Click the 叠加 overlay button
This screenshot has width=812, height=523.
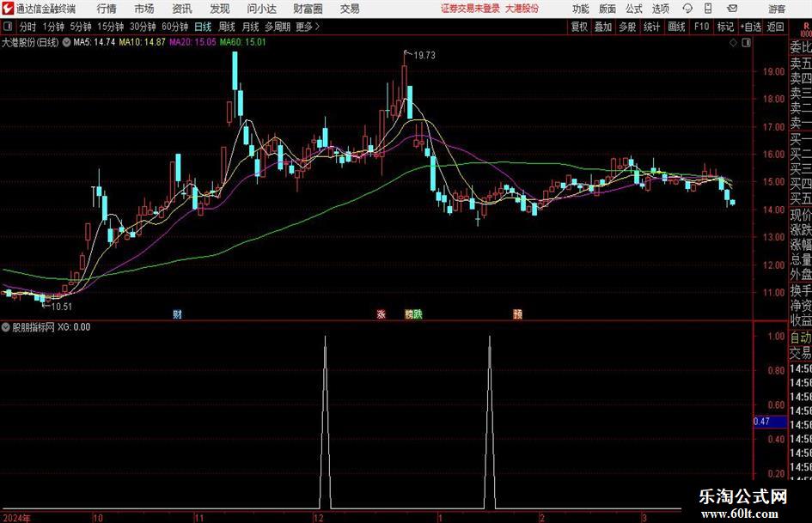tap(603, 27)
